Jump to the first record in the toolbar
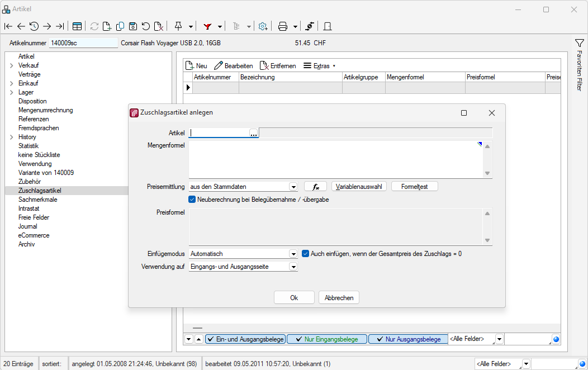The image size is (588, 370). [x=8, y=26]
